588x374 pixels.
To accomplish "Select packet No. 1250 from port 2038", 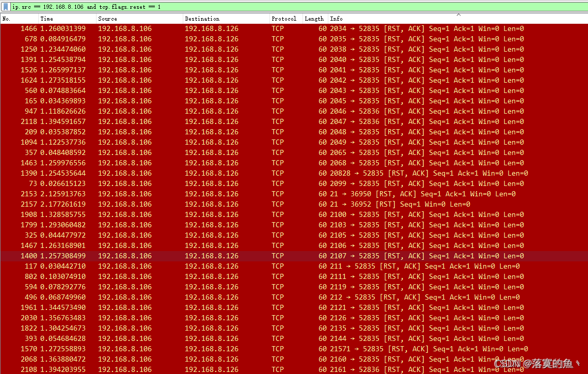I will [294, 49].
